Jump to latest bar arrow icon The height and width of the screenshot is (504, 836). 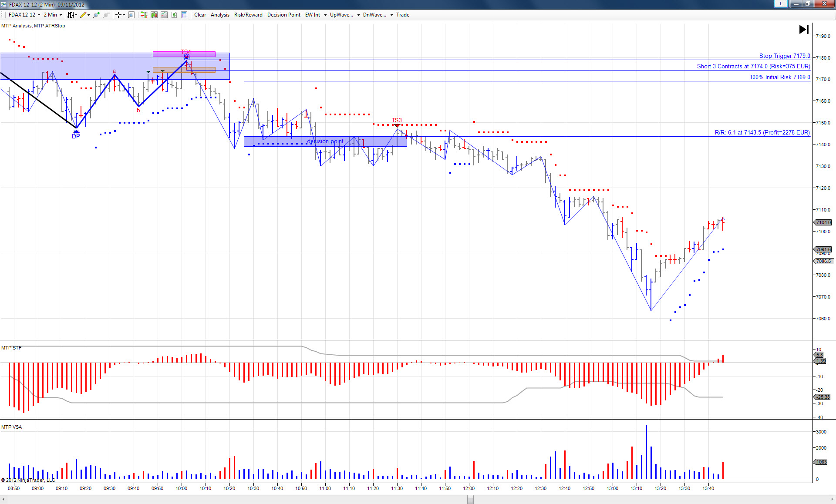point(804,29)
